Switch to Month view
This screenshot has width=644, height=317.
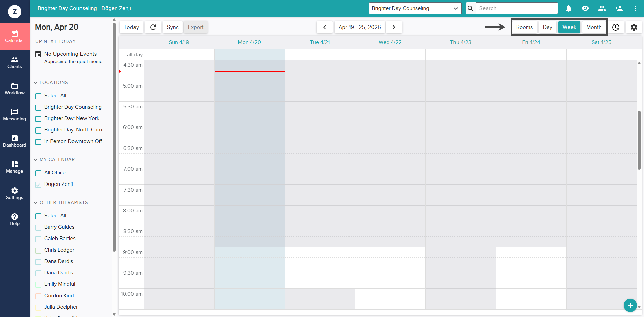coord(594,27)
